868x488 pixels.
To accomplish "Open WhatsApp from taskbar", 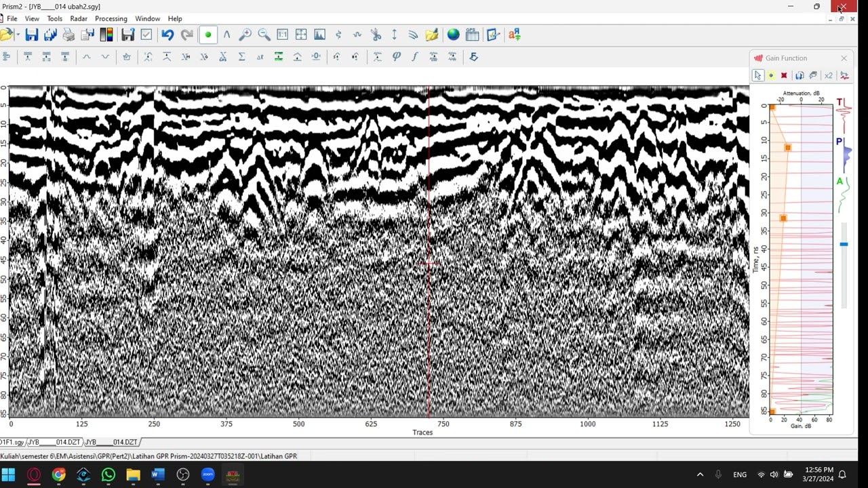I will click(x=108, y=474).
